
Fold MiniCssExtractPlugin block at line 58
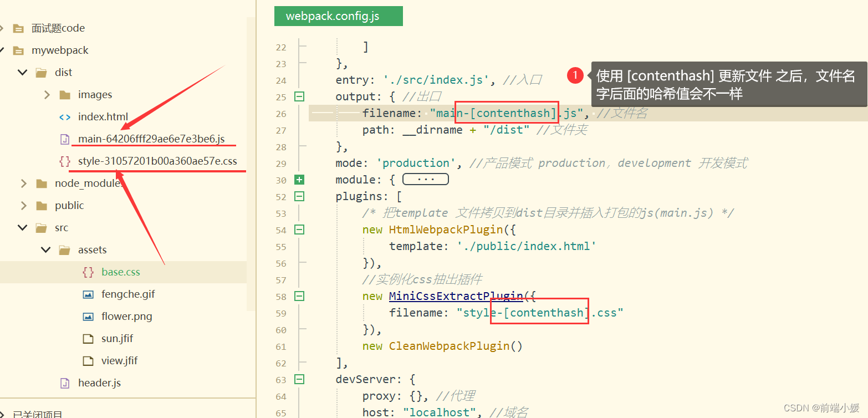299,296
